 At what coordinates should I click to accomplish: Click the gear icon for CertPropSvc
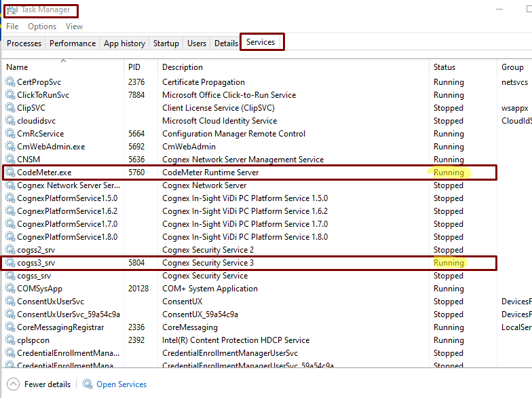(9, 82)
